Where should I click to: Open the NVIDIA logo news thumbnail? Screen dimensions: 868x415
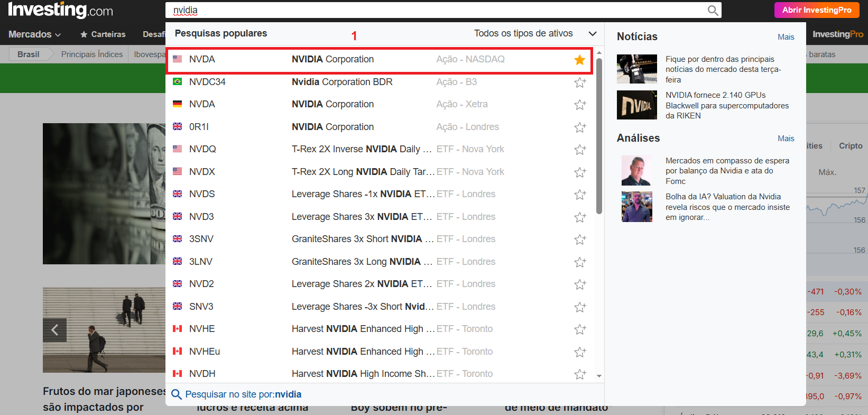pyautogui.click(x=636, y=105)
